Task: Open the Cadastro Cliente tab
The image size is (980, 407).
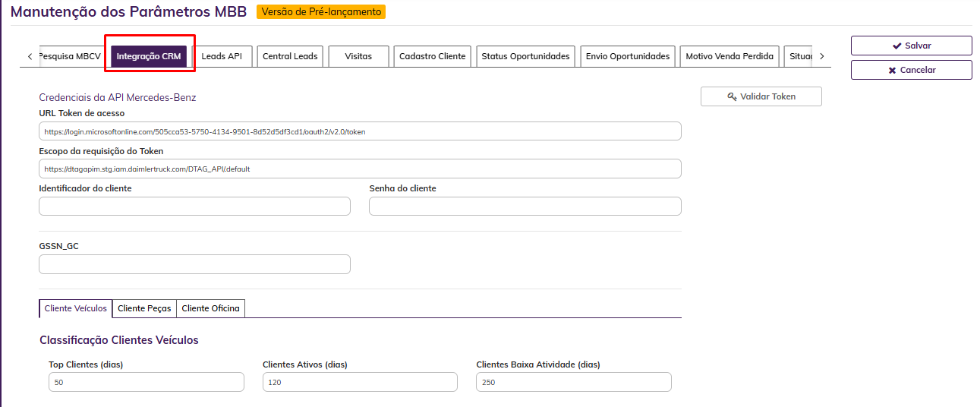Action: (x=433, y=56)
